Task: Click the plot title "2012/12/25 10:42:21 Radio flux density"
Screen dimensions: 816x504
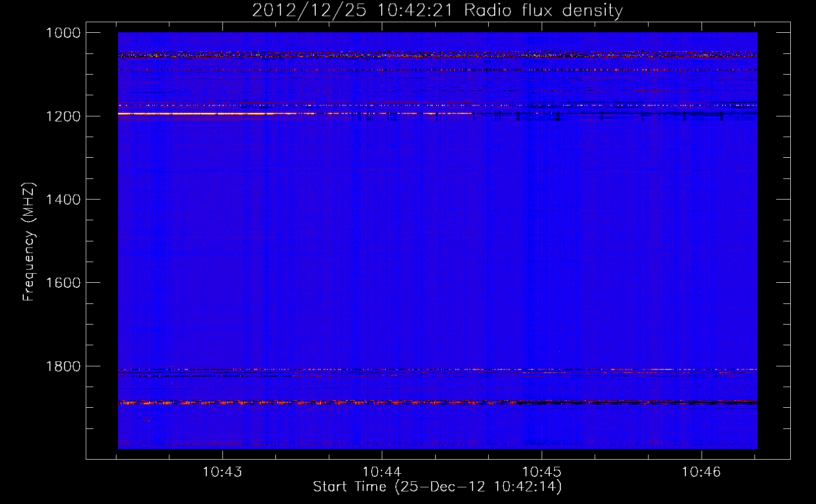Action: coord(437,11)
